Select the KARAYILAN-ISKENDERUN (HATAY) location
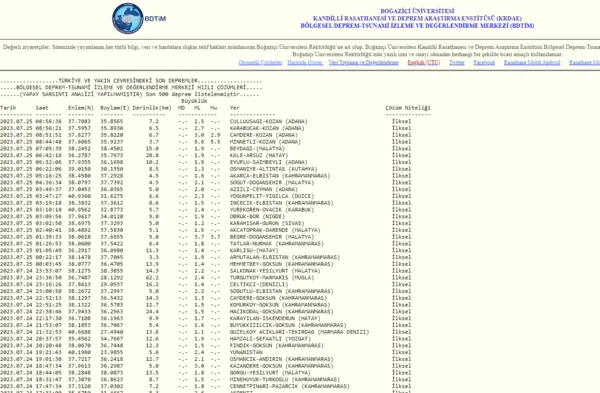600x393 pixels. point(275,318)
